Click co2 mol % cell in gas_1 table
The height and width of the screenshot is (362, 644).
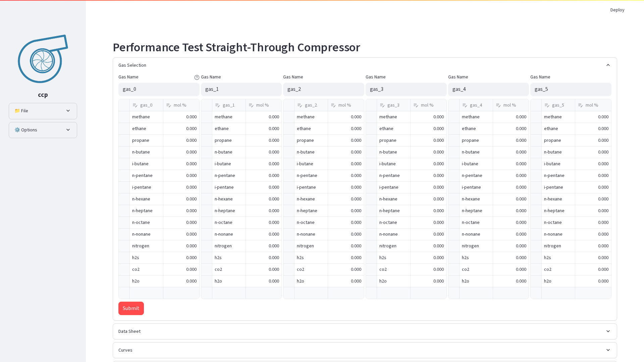coord(264,269)
